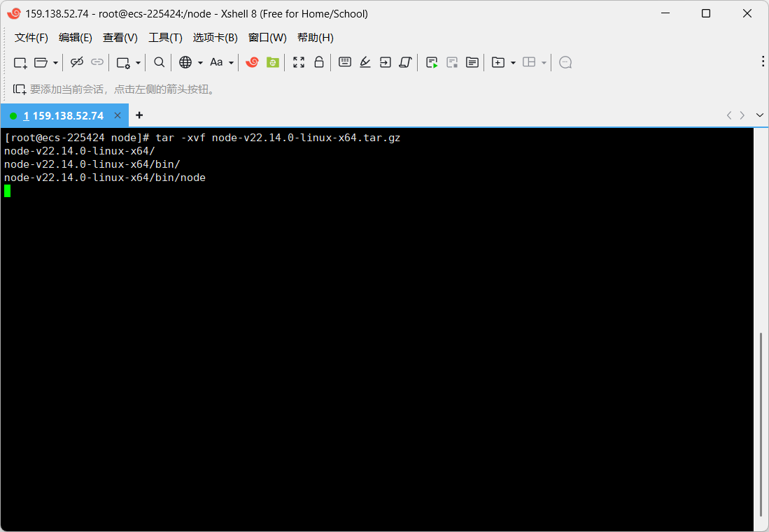Click the Lock screen padlock icon
The width and height of the screenshot is (769, 532).
[x=319, y=62]
